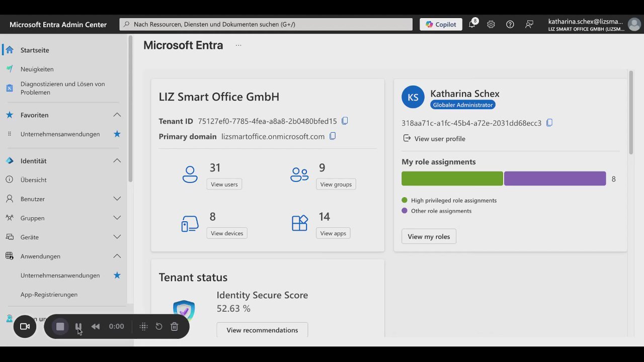Click the Identität diamond icon

point(10,161)
